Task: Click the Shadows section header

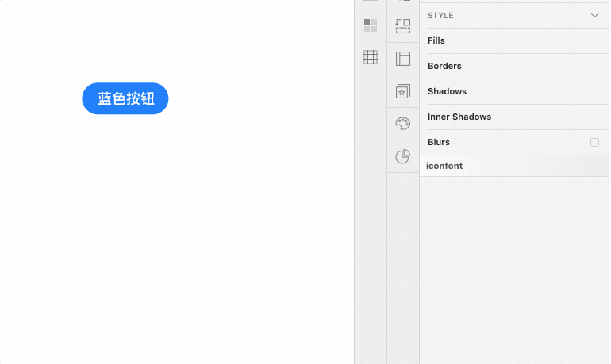Action: point(447,91)
